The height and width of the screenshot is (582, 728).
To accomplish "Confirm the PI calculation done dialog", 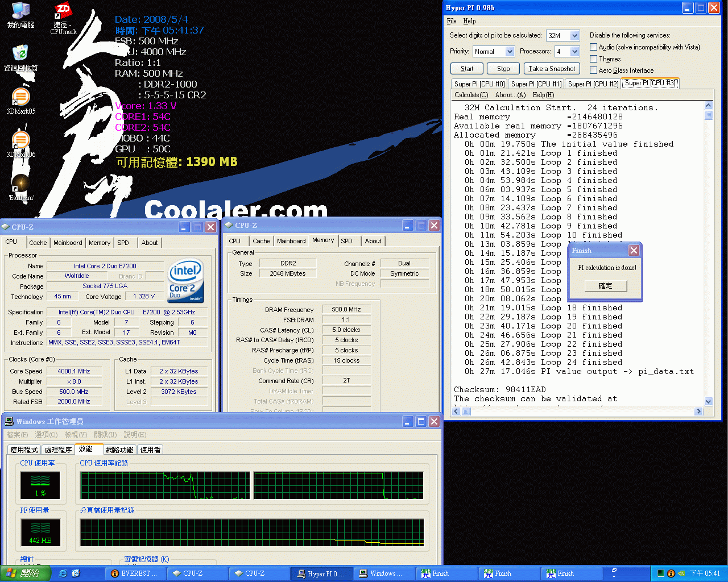I will point(606,286).
